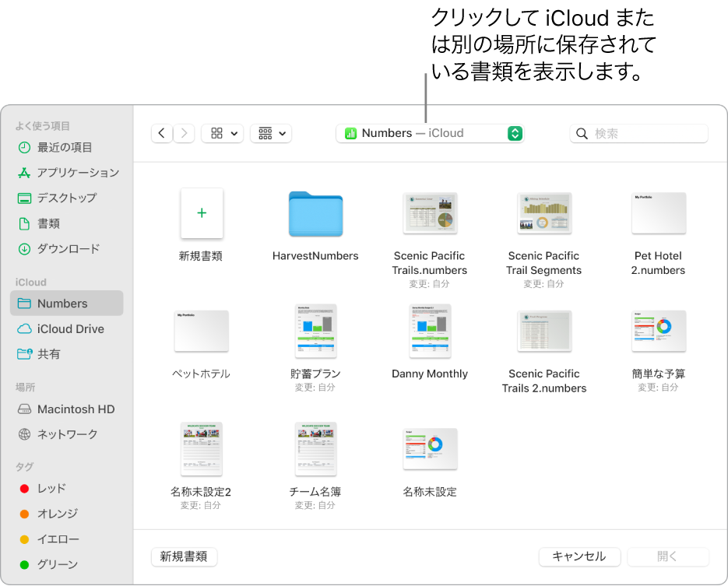Click the green up-down arrows on location popup

[x=515, y=133]
